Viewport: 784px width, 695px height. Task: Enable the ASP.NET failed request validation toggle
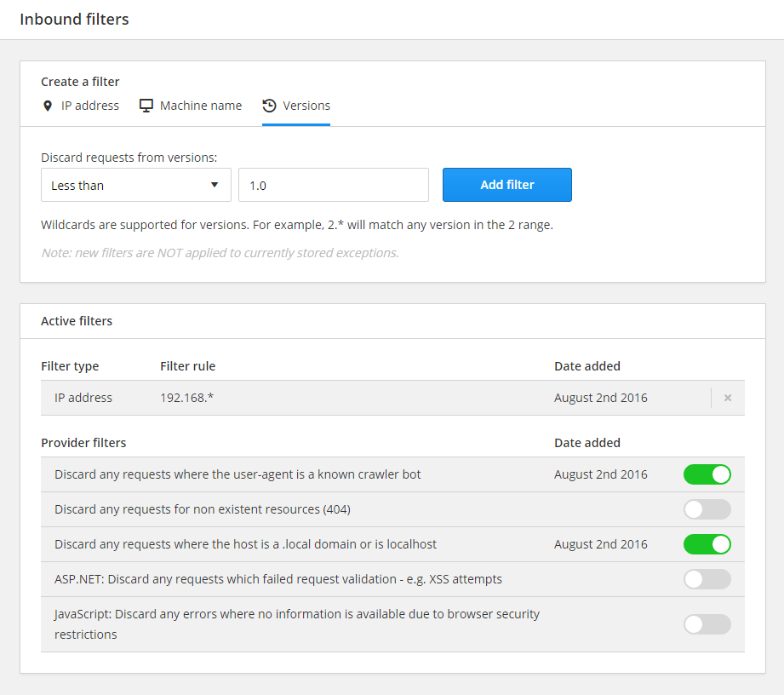pos(707,579)
